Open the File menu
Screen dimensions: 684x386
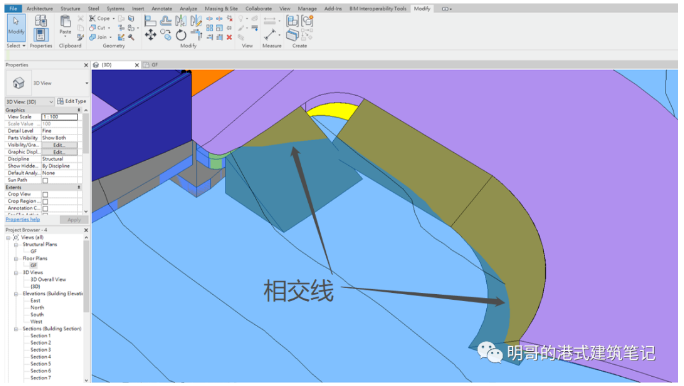tap(13, 8)
